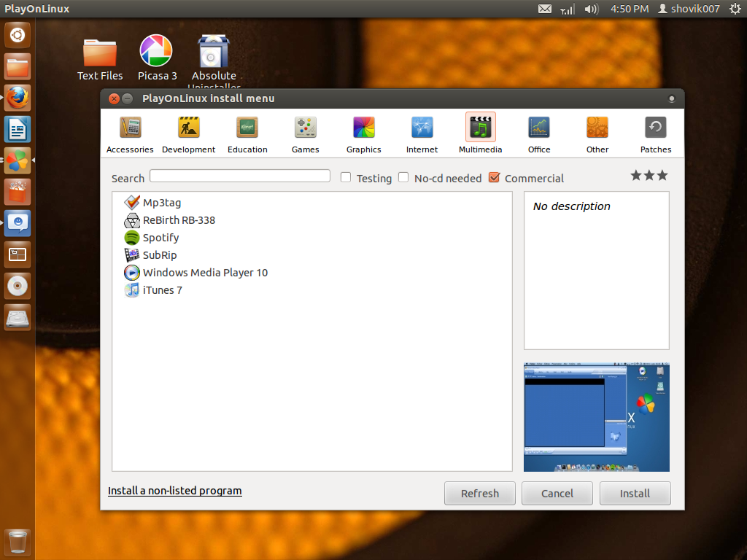Open the Patches category
The image size is (747, 560).
click(655, 133)
